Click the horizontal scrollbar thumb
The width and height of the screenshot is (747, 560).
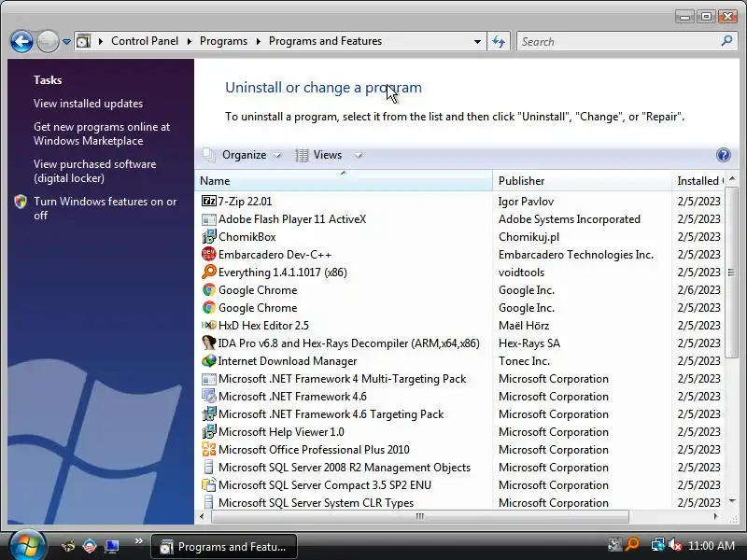419,517
